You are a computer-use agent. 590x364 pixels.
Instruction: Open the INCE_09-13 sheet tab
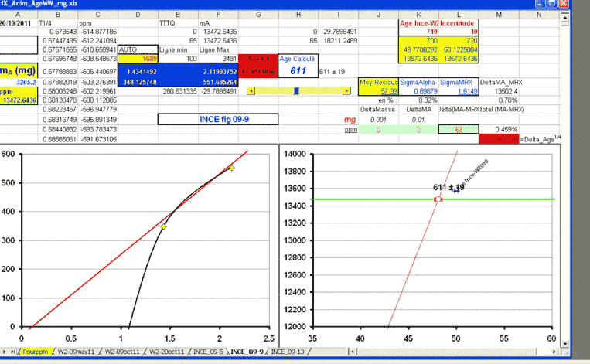[288, 352]
